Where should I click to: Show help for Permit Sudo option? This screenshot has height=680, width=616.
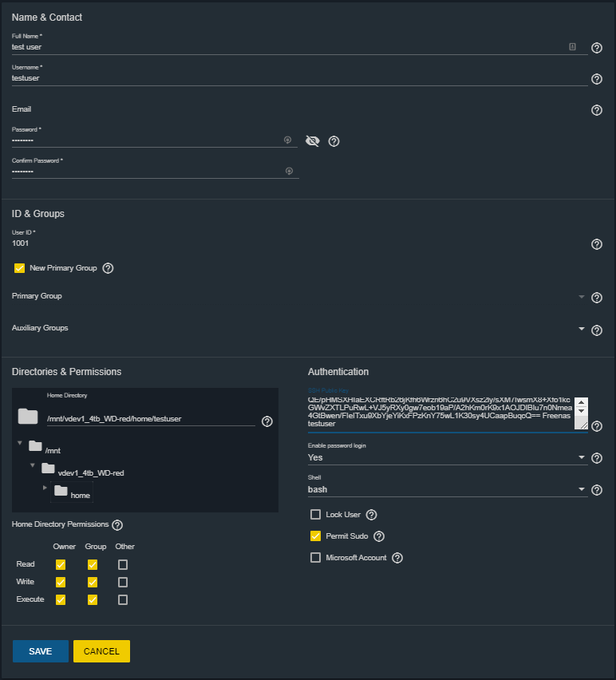[379, 536]
